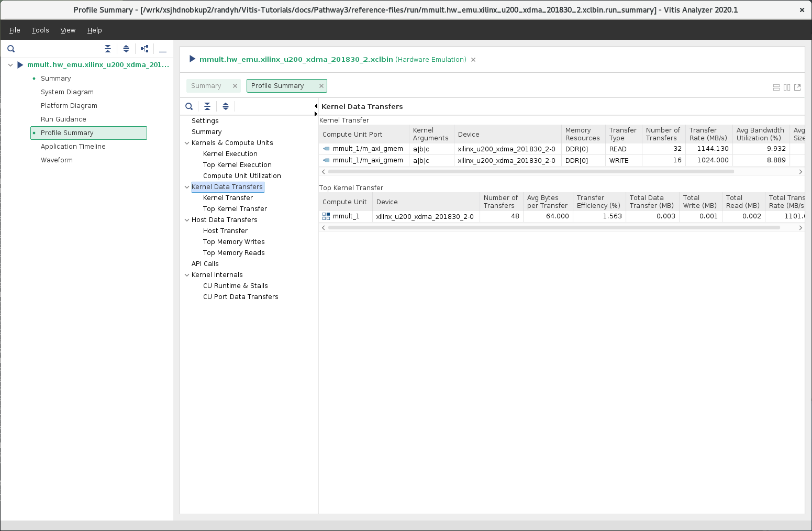Select API Calls item

point(205,264)
